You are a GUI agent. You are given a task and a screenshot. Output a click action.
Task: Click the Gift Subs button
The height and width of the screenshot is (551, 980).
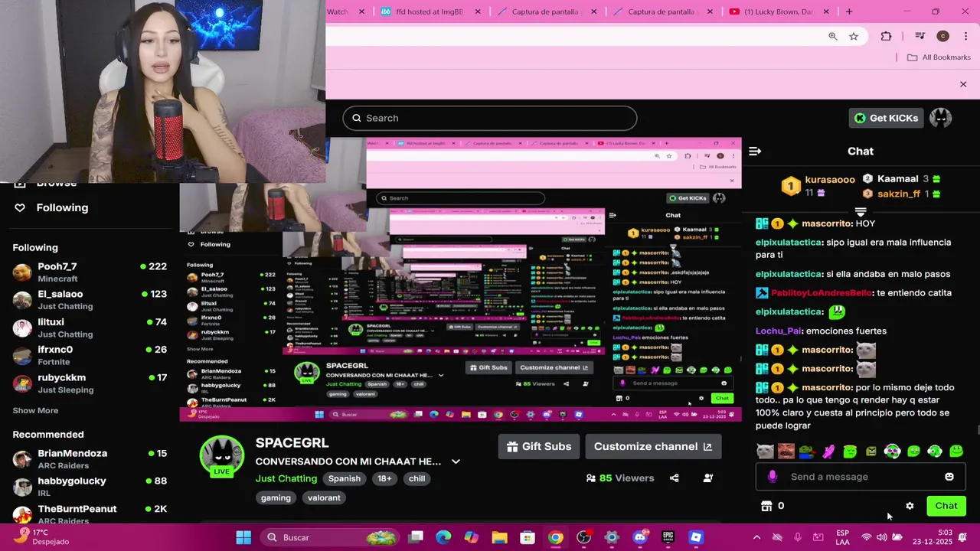point(539,447)
